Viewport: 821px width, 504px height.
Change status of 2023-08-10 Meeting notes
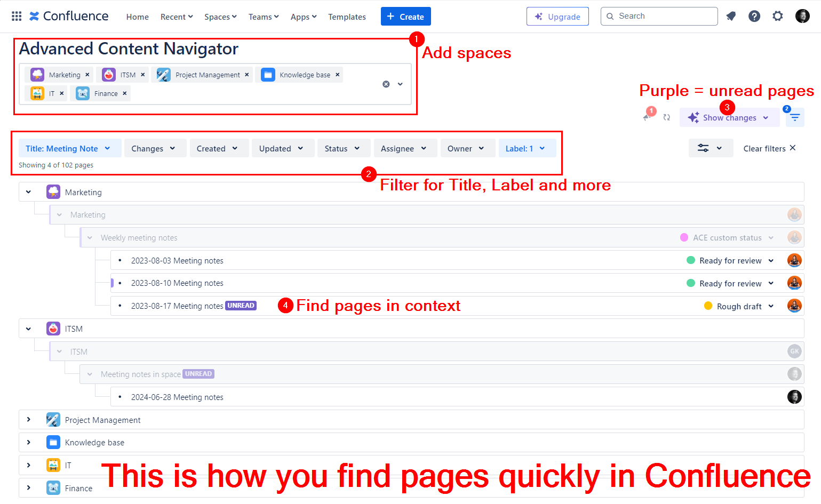tap(730, 284)
